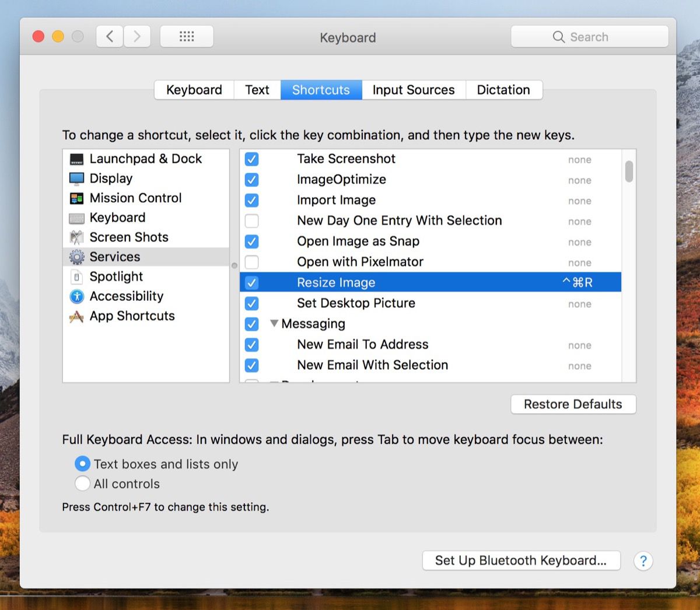Click the Restore Defaults button
Image resolution: width=700 pixels, height=610 pixels.
[x=573, y=404]
